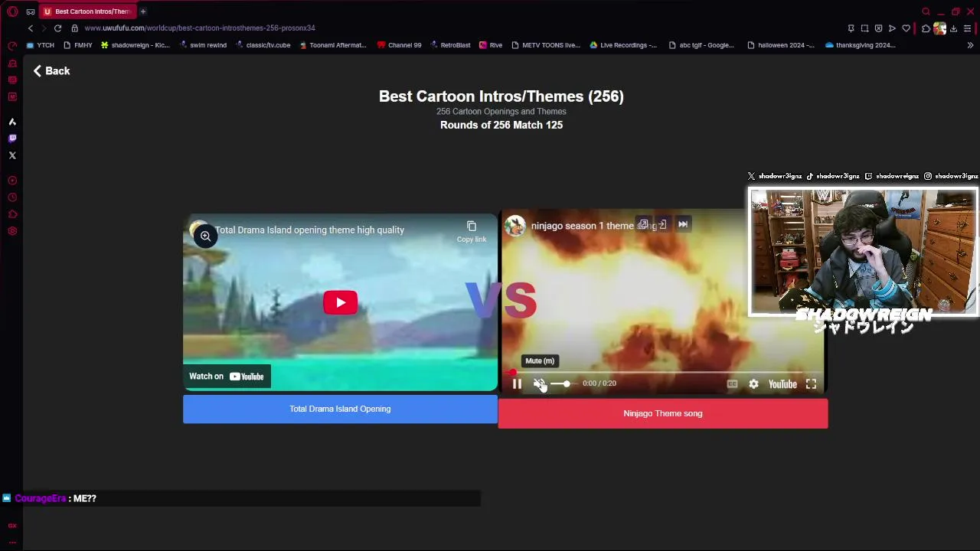Click the Opera menu logo
980x551 pixels.
(x=12, y=11)
